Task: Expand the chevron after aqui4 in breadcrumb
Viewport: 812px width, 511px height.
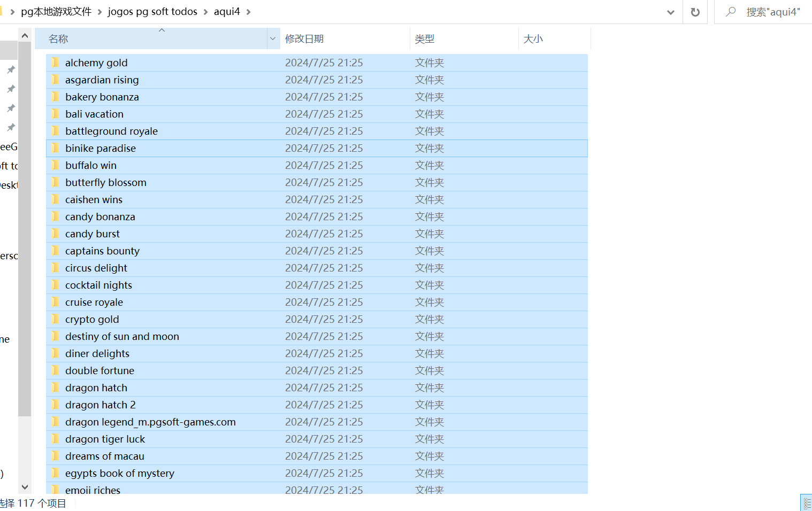Action: point(249,12)
